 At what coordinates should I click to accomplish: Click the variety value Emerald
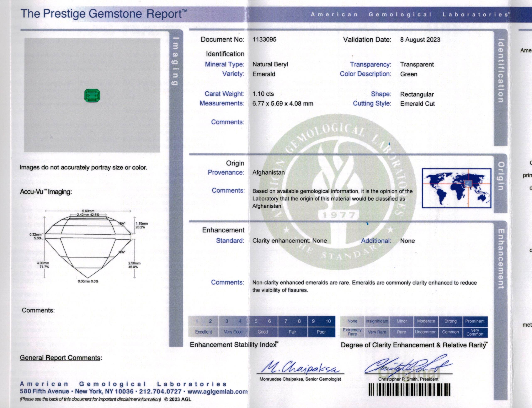coord(264,74)
